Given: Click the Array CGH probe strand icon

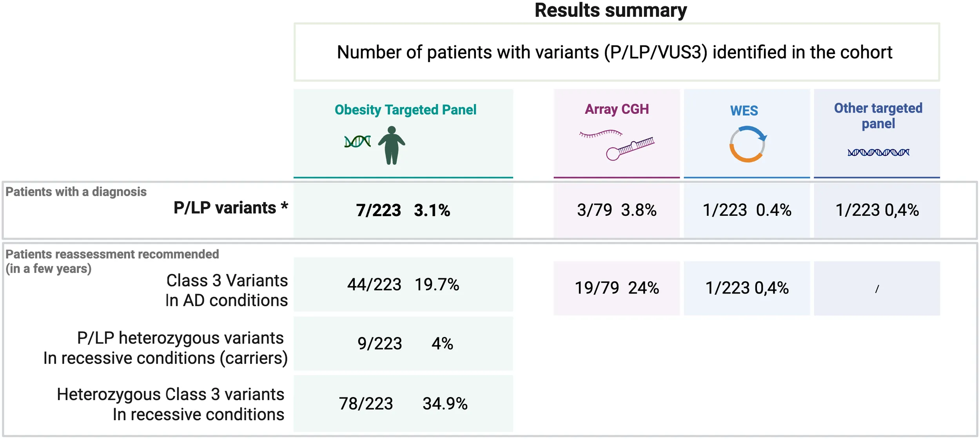Looking at the screenshot, I should 601,134.
